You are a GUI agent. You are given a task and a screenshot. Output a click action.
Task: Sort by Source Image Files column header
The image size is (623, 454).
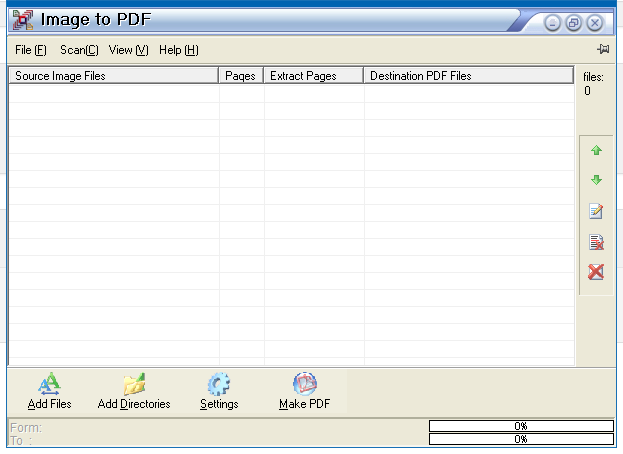114,75
